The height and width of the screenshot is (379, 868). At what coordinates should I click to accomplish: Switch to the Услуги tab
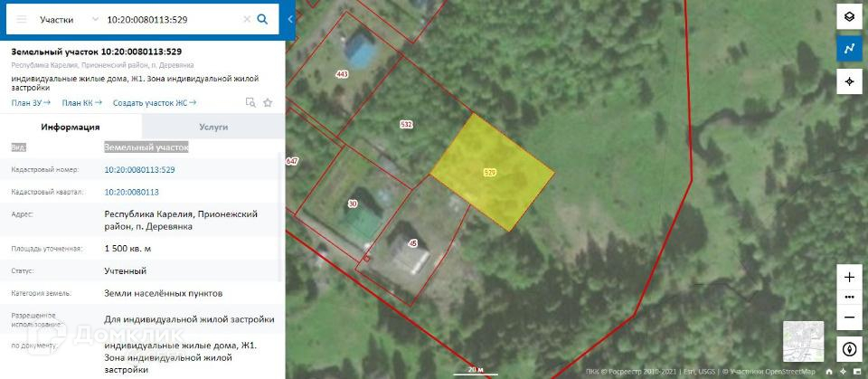point(213,127)
